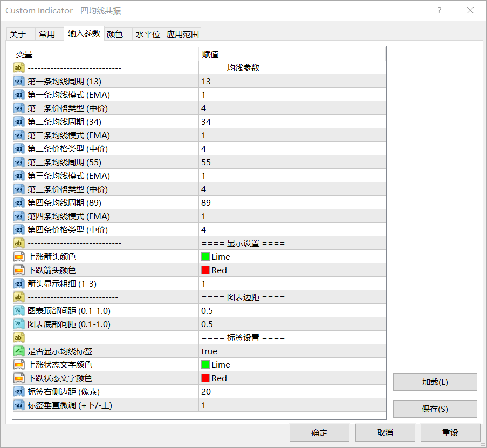Pick the Red swatch of 下跌箭头颜色
Image resolution: width=487 pixels, height=448 pixels.
pos(205,270)
